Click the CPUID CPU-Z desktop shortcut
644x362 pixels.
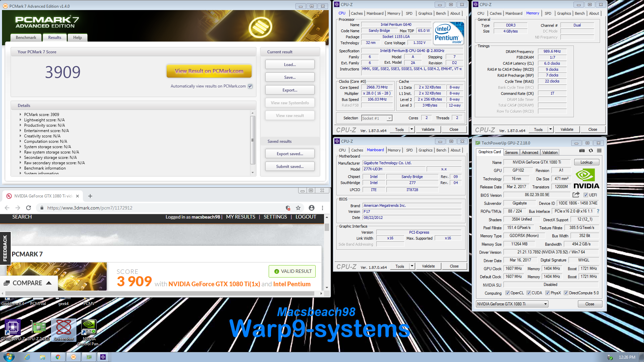click(x=13, y=330)
